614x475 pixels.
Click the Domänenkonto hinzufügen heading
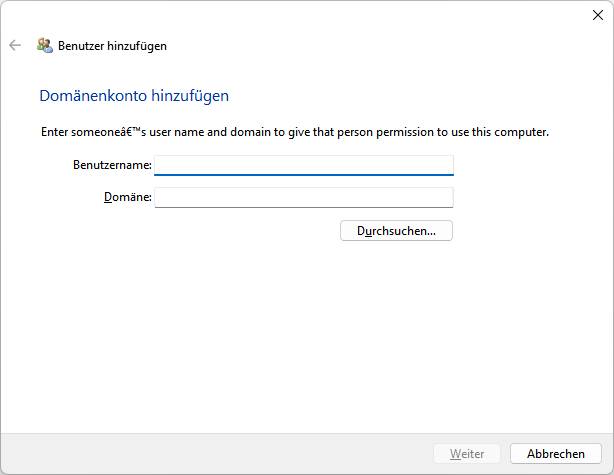[134, 96]
